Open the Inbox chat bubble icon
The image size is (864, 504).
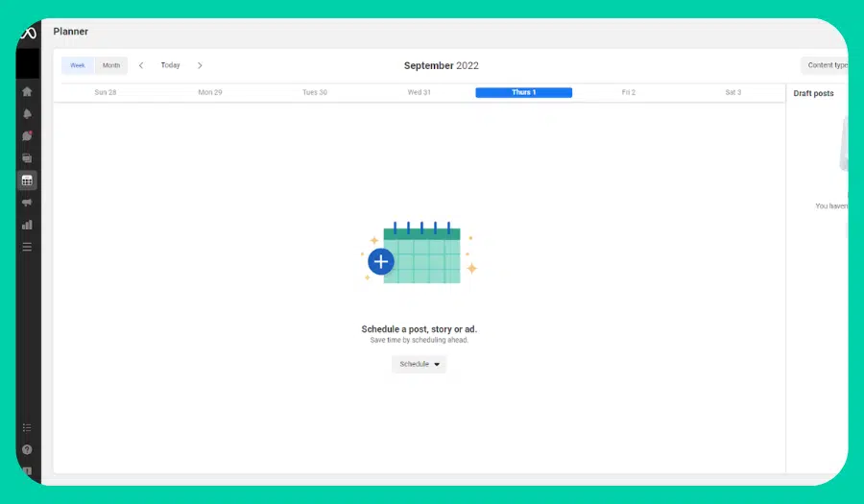[27, 136]
